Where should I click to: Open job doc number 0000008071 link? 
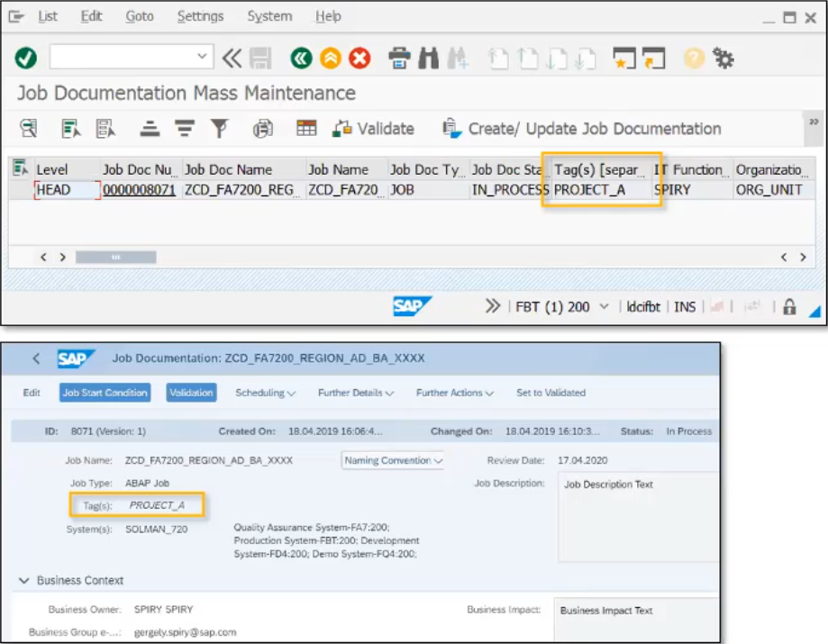coord(139,190)
